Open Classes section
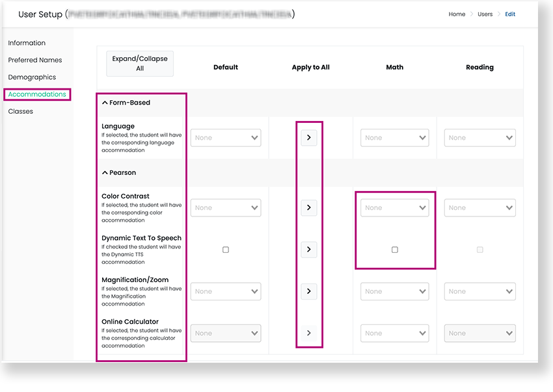Screen dimensions: 553x392 (x=20, y=111)
